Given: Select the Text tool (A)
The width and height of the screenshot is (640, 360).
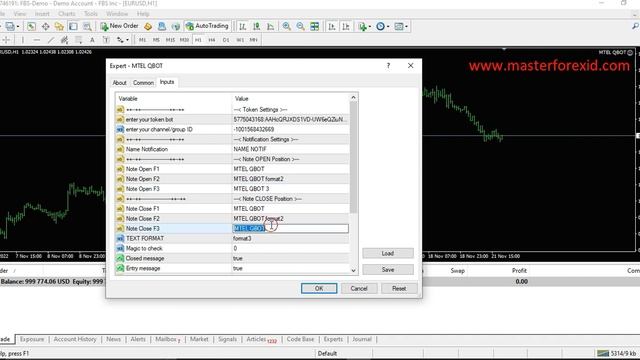Looking at the screenshot, I should [92, 40].
